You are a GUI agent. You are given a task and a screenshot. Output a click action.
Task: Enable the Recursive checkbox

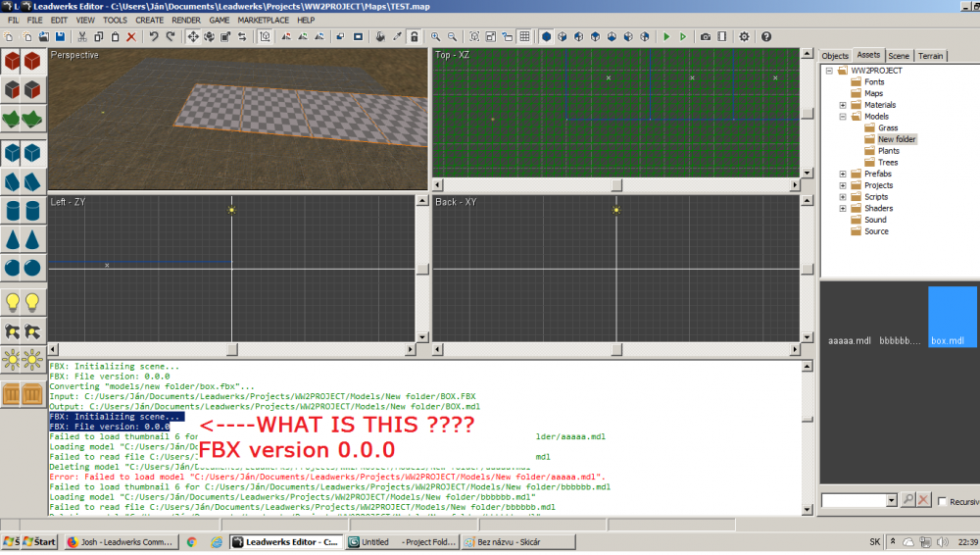click(x=942, y=501)
